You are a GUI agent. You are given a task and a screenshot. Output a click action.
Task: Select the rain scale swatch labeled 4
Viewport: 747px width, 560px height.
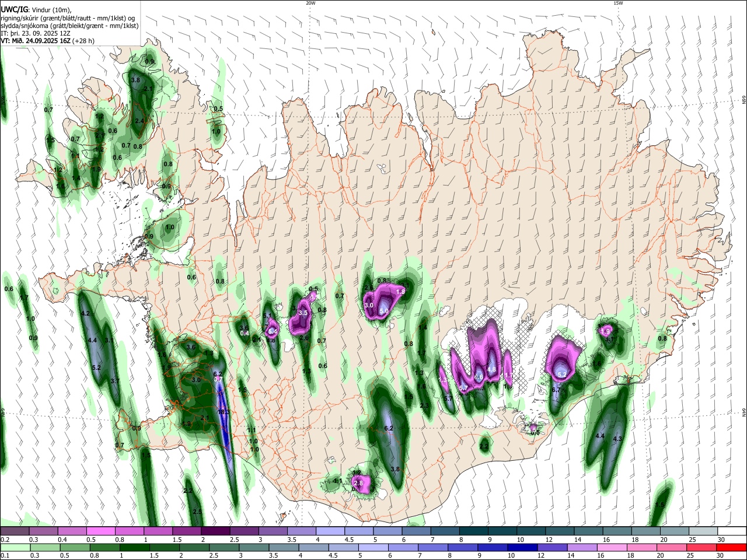[314, 547]
